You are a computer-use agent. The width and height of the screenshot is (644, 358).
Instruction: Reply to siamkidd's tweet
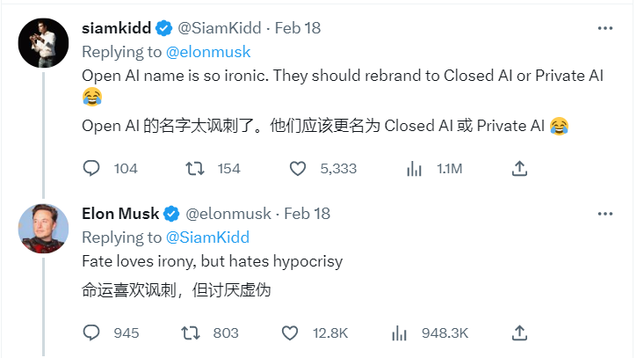(x=92, y=168)
